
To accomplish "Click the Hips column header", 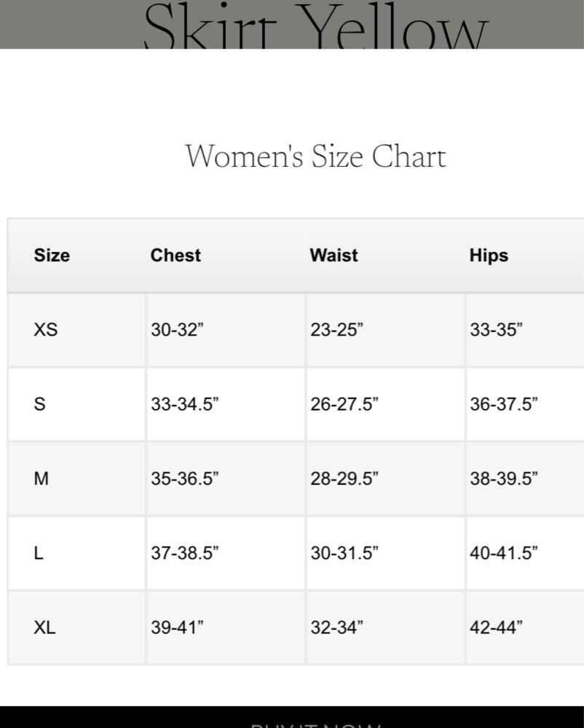I will (x=489, y=256).
